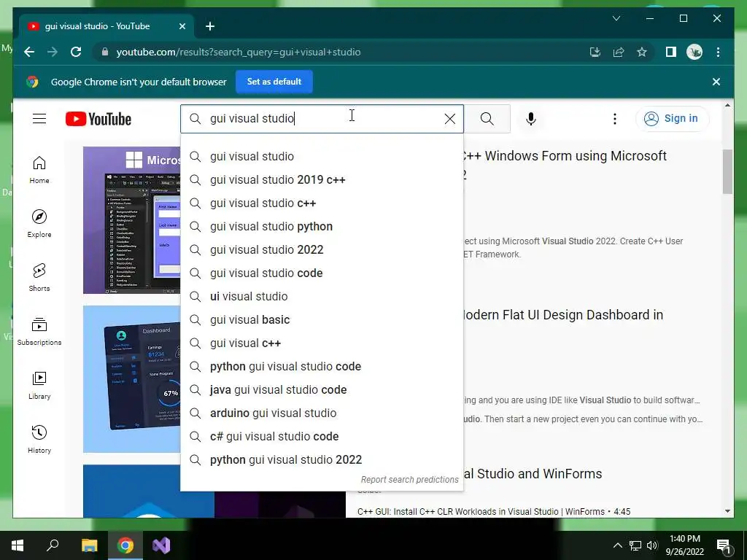
Task: View site information lock icon
Action: 105,52
